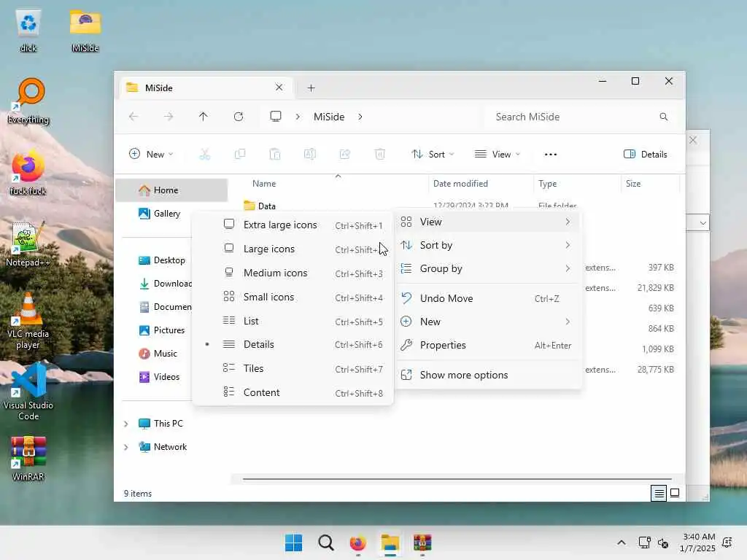Choose Show more options
747x560 pixels.
point(488,376)
